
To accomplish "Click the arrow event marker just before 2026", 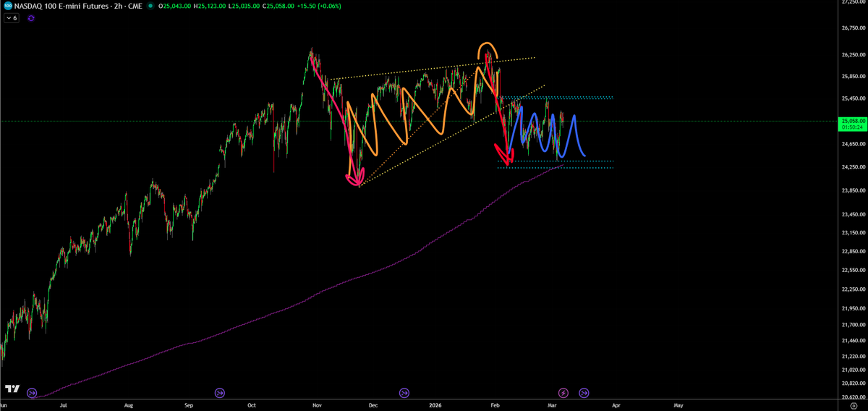I will click(404, 393).
